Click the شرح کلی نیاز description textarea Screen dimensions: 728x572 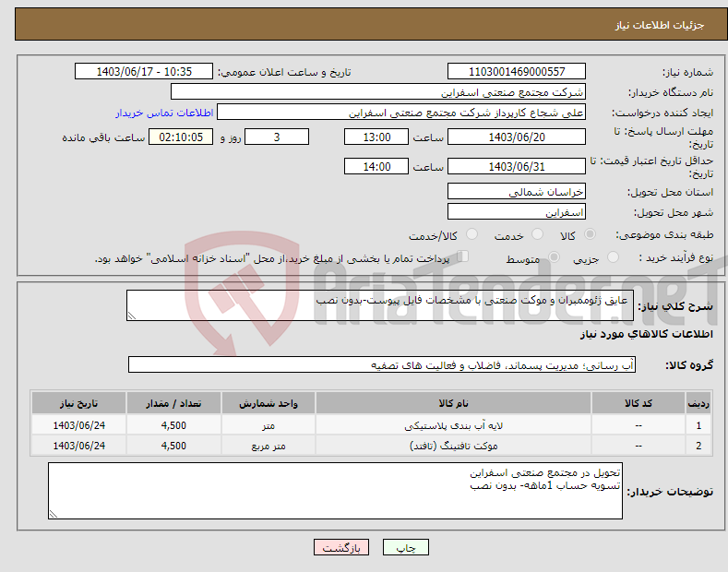coord(380,305)
